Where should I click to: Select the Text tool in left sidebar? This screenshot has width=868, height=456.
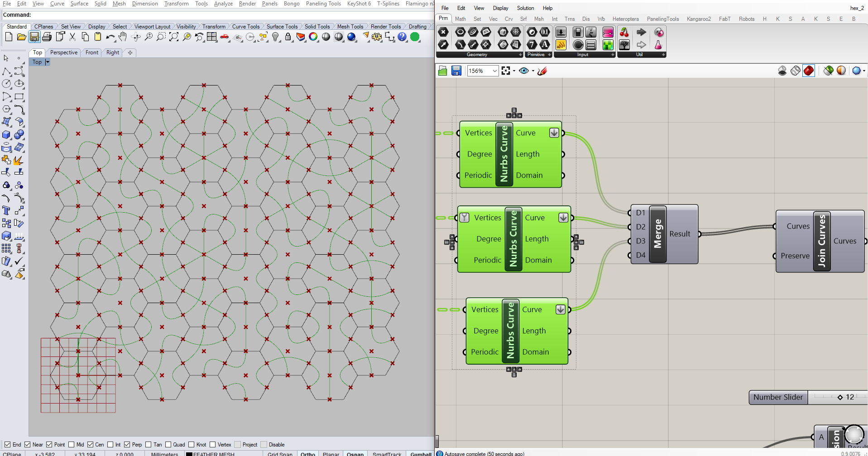tap(6, 210)
